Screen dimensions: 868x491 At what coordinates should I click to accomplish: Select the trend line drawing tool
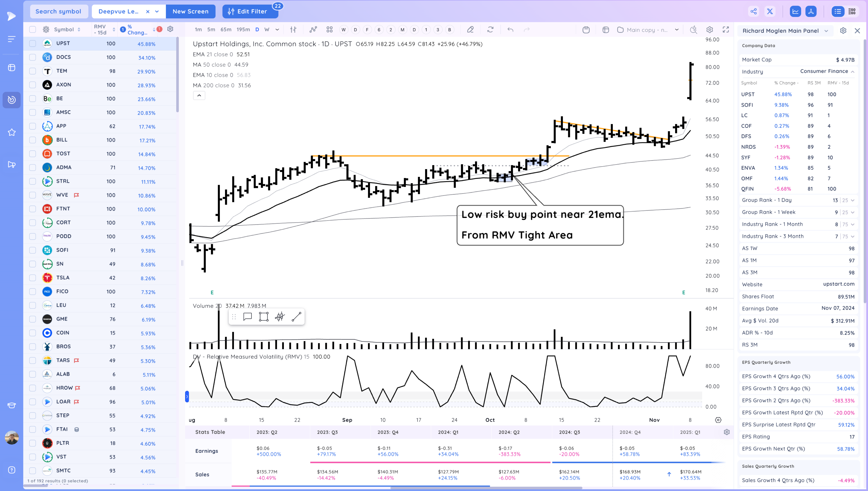[296, 317]
